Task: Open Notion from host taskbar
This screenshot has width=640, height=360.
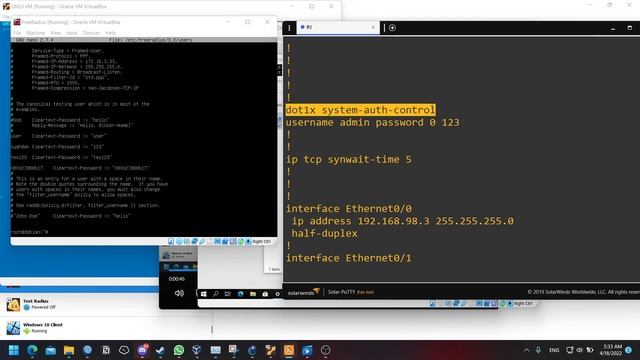Action: 106,350
